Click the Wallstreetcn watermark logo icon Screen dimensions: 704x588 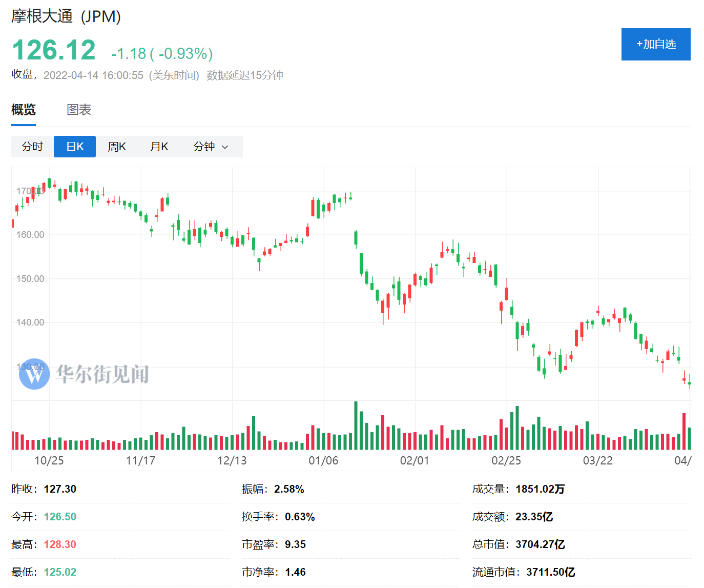[x=34, y=374]
